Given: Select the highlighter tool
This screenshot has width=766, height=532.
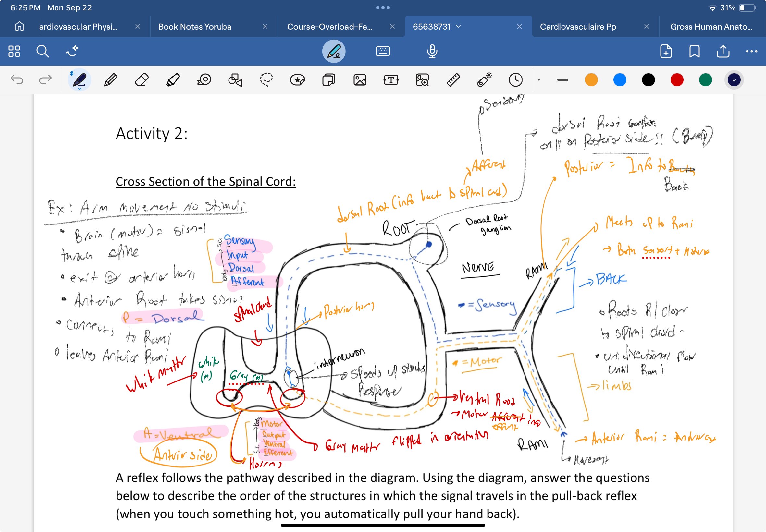Looking at the screenshot, I should (x=173, y=80).
